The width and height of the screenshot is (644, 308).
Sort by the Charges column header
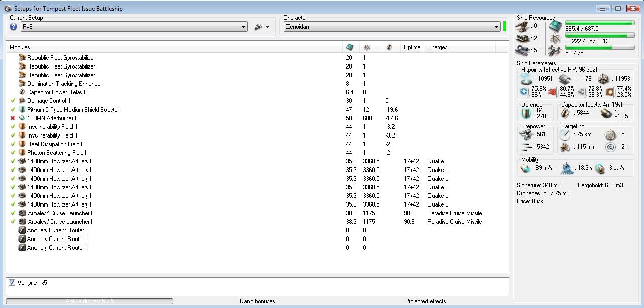(460, 47)
